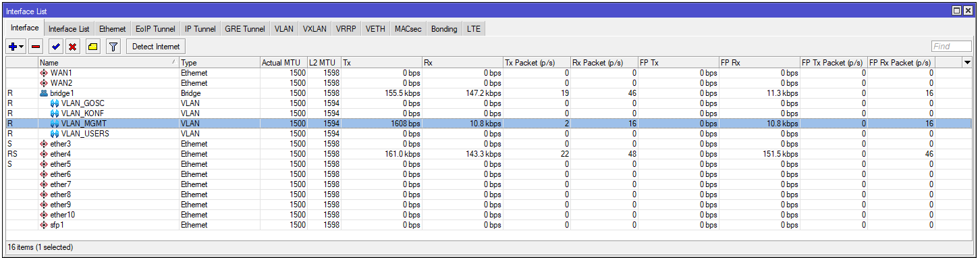This screenshot has height=258, width=980.
Task: Select the WAN1 name text
Action: tap(61, 72)
